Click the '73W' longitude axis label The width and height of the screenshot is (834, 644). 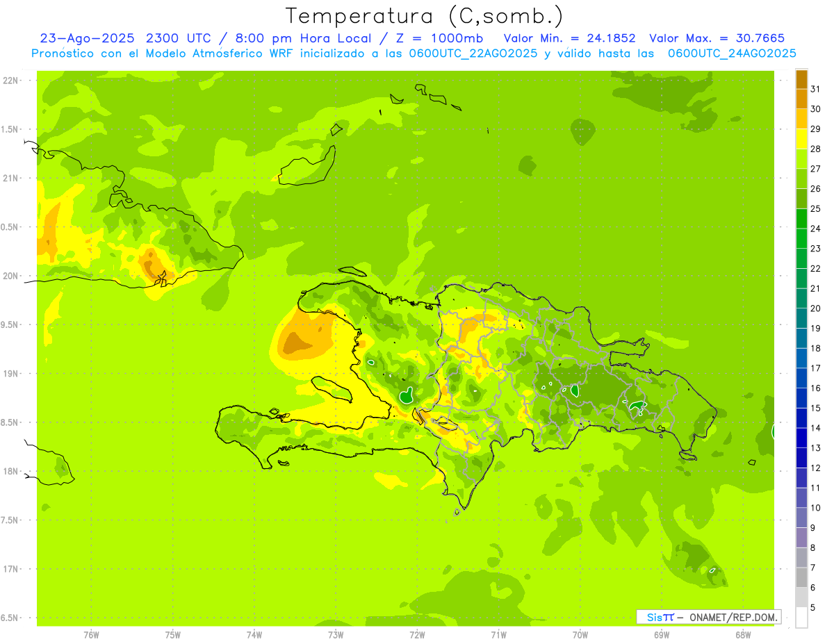pos(336,635)
